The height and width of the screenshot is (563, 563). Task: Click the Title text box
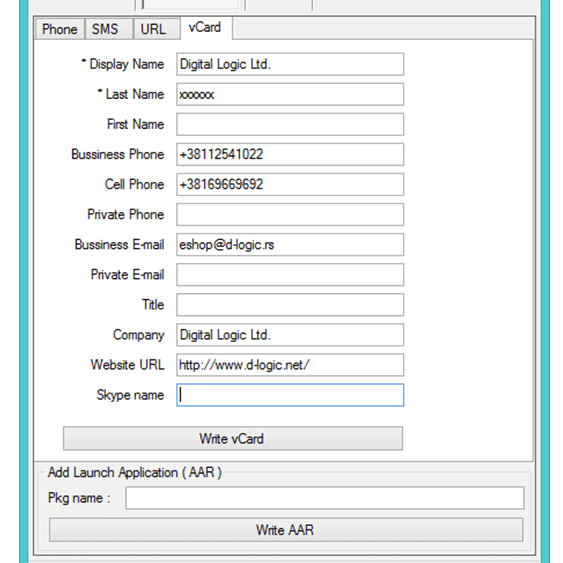pyautogui.click(x=290, y=305)
